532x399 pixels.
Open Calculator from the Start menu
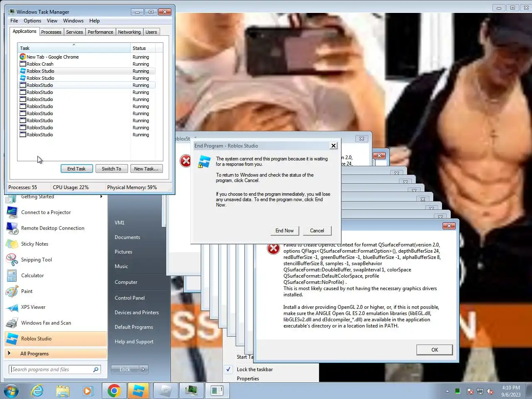point(56,276)
